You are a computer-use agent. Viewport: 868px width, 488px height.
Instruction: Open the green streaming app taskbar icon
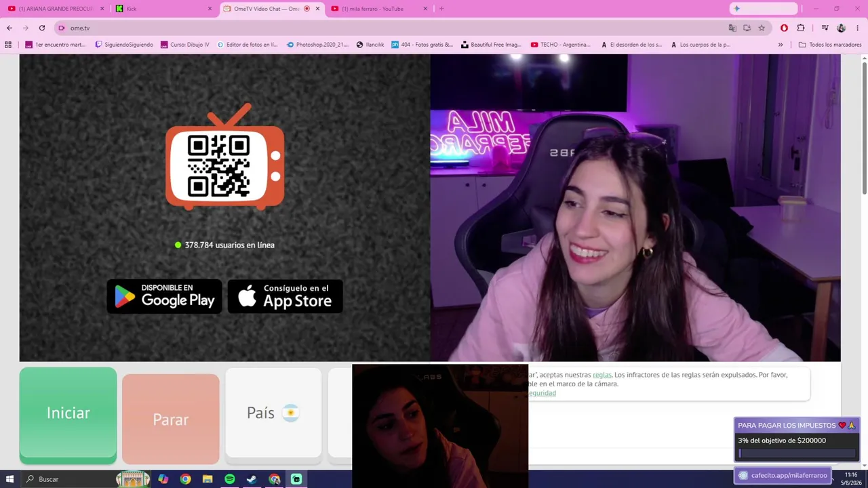296,479
